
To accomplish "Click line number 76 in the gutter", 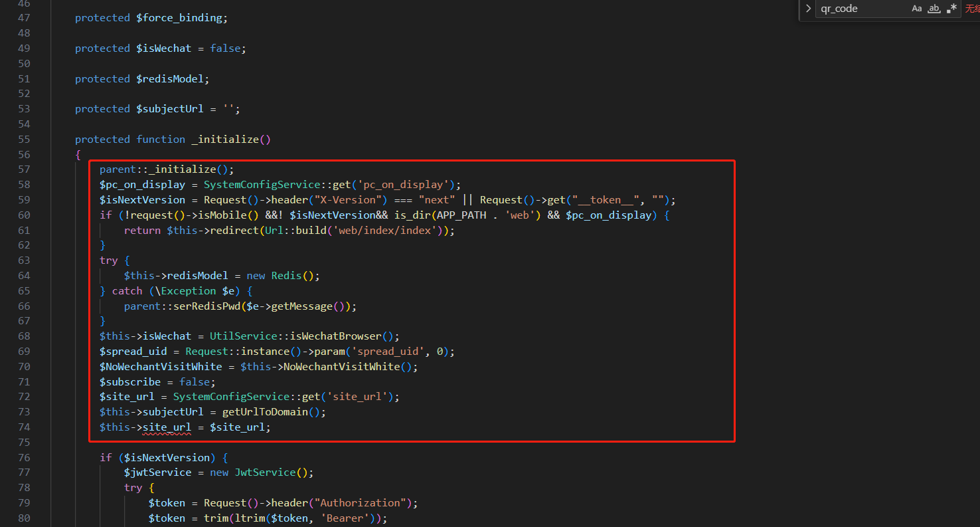I will tap(24, 457).
